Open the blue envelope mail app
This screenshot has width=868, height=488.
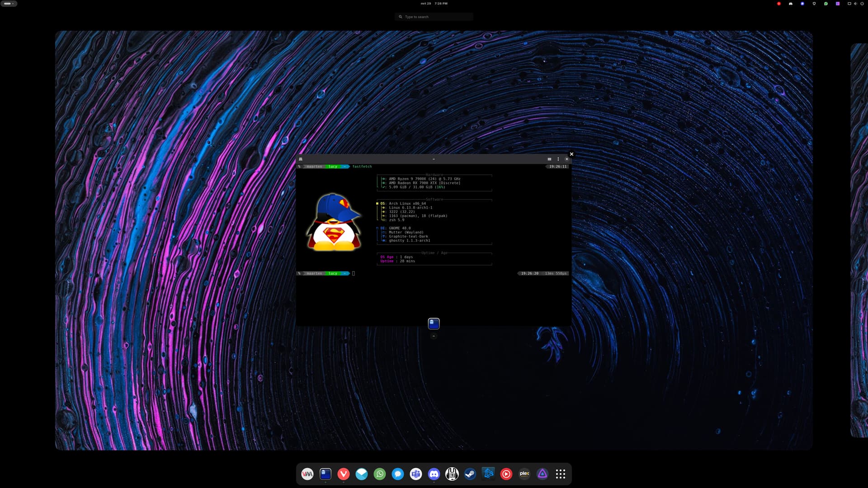(x=362, y=474)
